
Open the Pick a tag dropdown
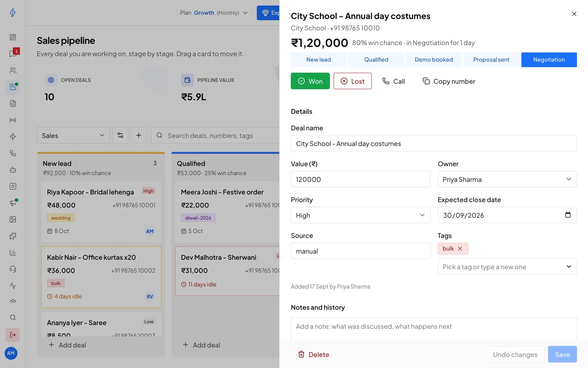click(507, 266)
